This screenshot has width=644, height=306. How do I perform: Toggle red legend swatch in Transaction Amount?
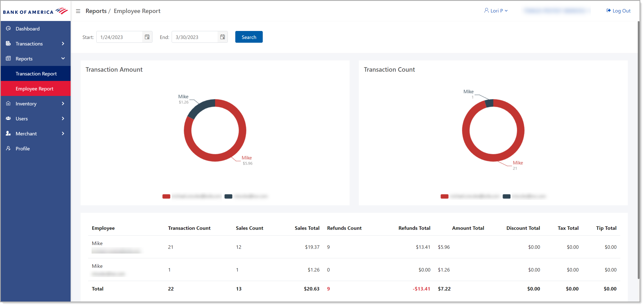[166, 196]
